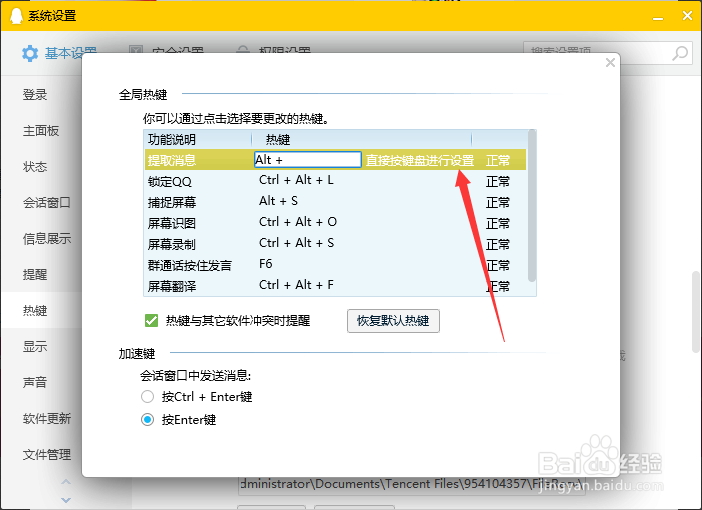This screenshot has height=510, width=702.
Task: Open the 状态 sidebar item
Action: click(x=35, y=167)
